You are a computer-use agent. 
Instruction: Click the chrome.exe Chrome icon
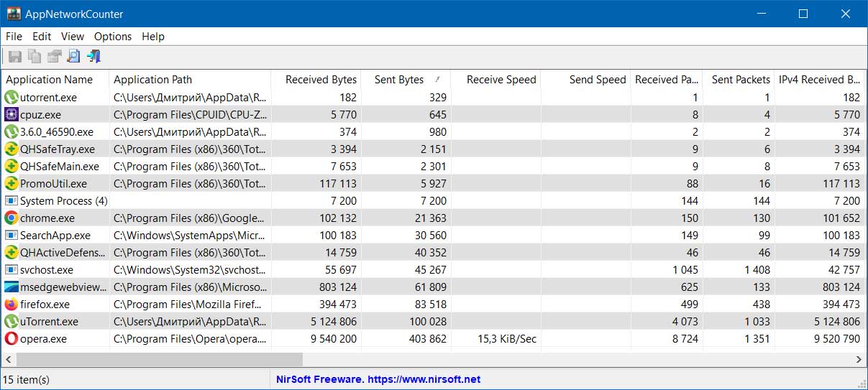pos(11,218)
